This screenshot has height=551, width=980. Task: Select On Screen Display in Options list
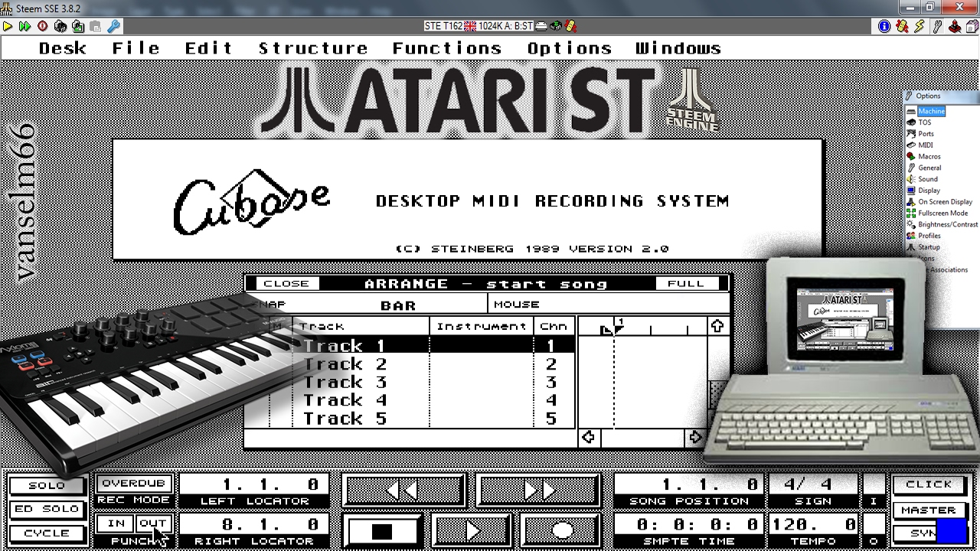pyautogui.click(x=945, y=202)
